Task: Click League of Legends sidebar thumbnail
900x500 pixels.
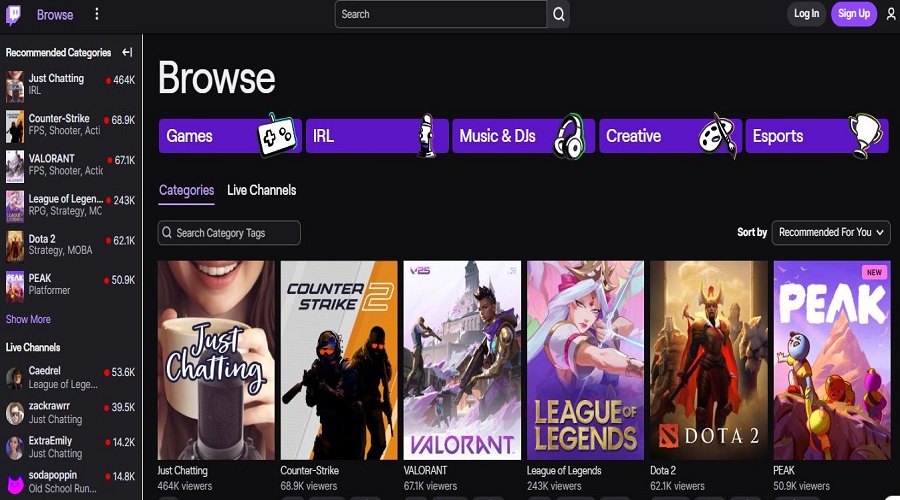Action: click(15, 207)
